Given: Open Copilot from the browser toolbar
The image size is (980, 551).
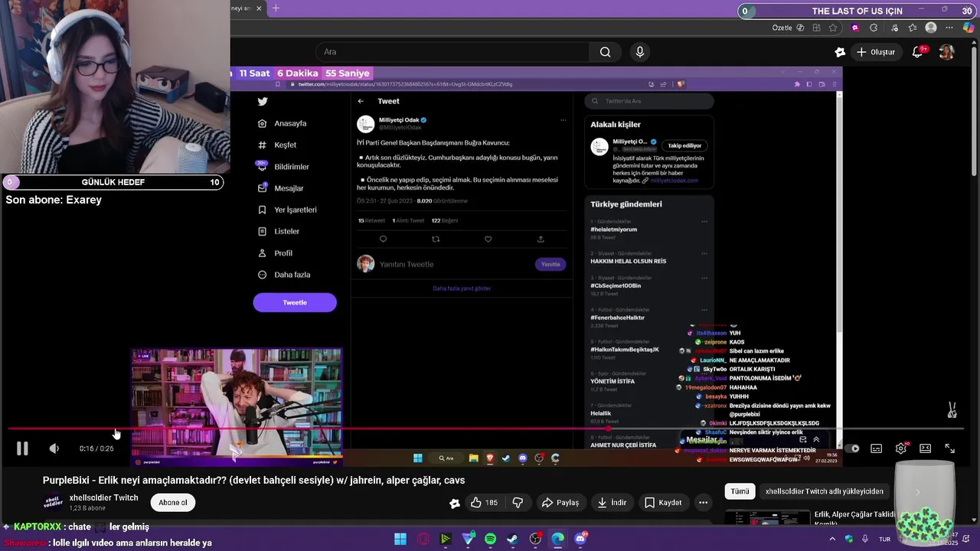Looking at the screenshot, I should click(x=969, y=28).
